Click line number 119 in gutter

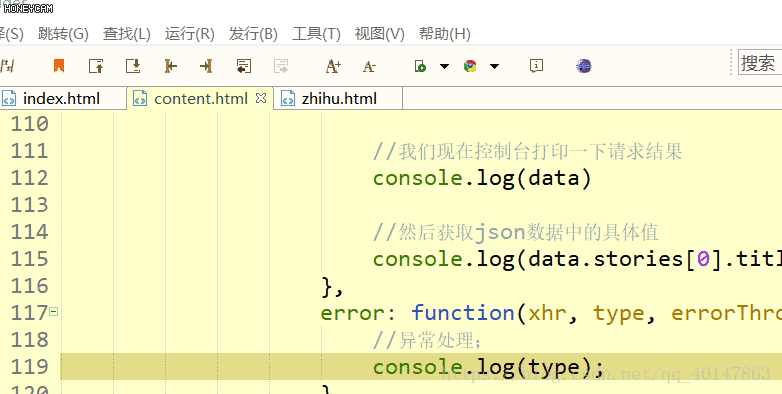click(29, 367)
